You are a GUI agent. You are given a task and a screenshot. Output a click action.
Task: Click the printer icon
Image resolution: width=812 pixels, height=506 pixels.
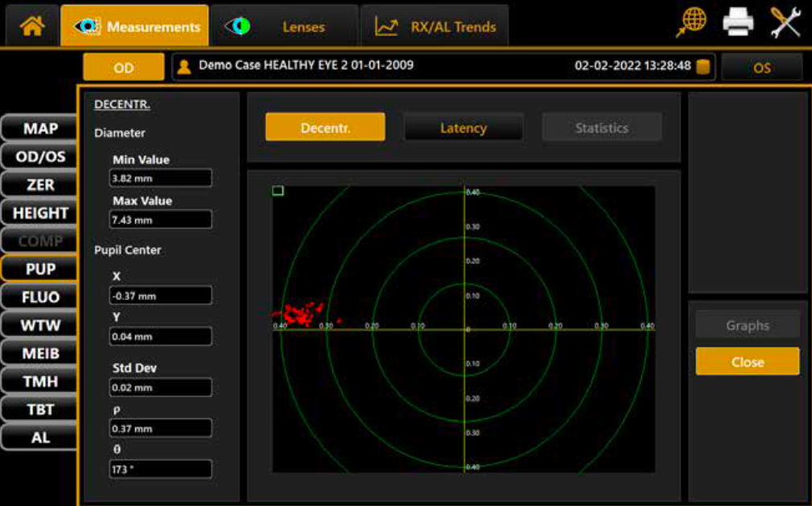738,23
